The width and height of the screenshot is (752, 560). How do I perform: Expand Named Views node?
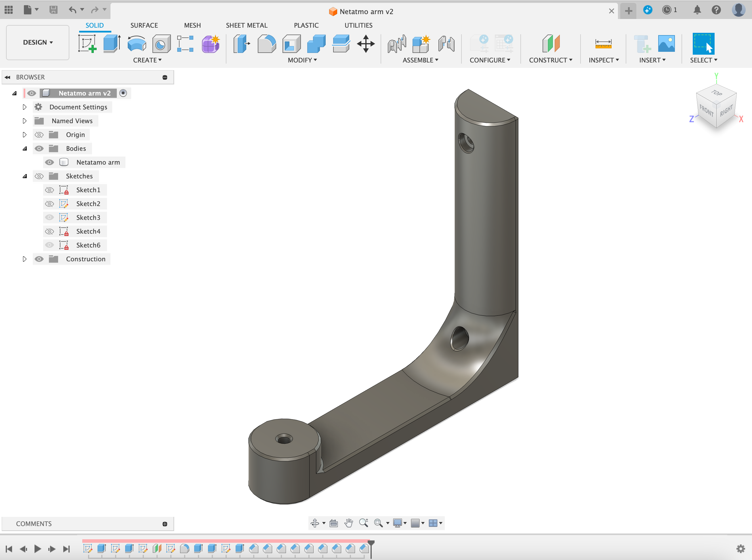coord(24,121)
